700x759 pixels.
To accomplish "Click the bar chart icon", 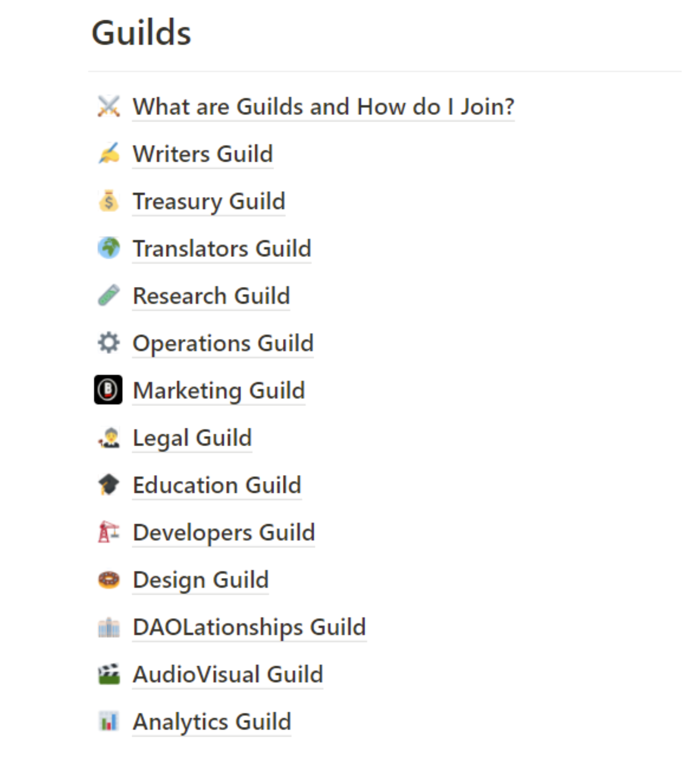I will pos(108,722).
